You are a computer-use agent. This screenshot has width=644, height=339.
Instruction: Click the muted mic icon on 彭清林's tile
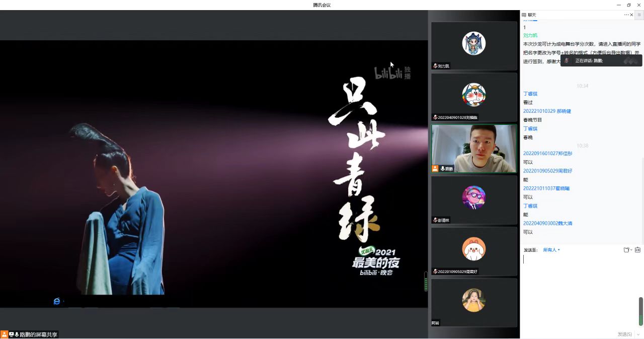[x=435, y=220]
